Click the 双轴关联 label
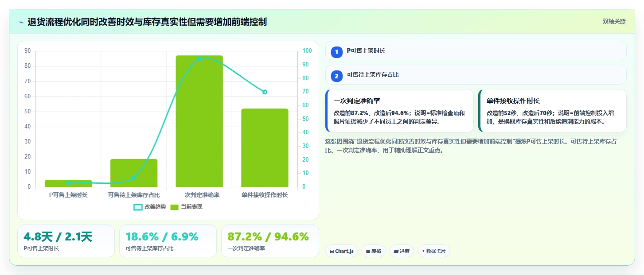Image resolution: width=644 pixels, height=275 pixels. [614, 22]
